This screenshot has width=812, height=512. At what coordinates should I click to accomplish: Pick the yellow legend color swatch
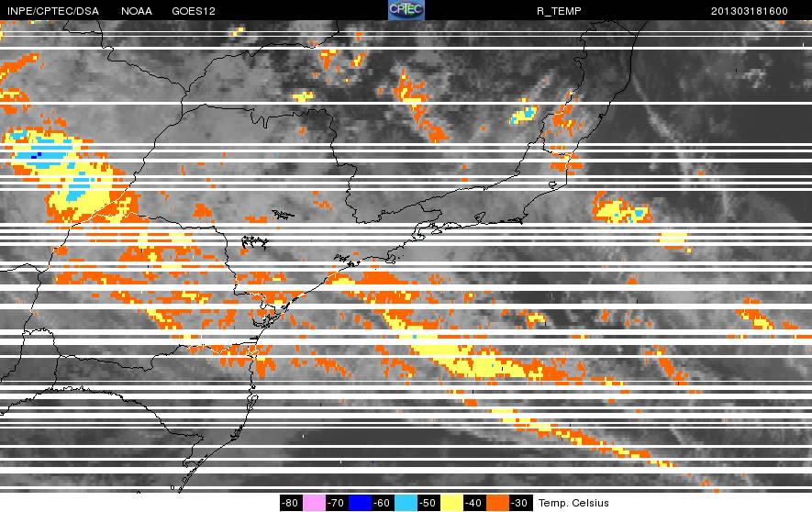(451, 503)
